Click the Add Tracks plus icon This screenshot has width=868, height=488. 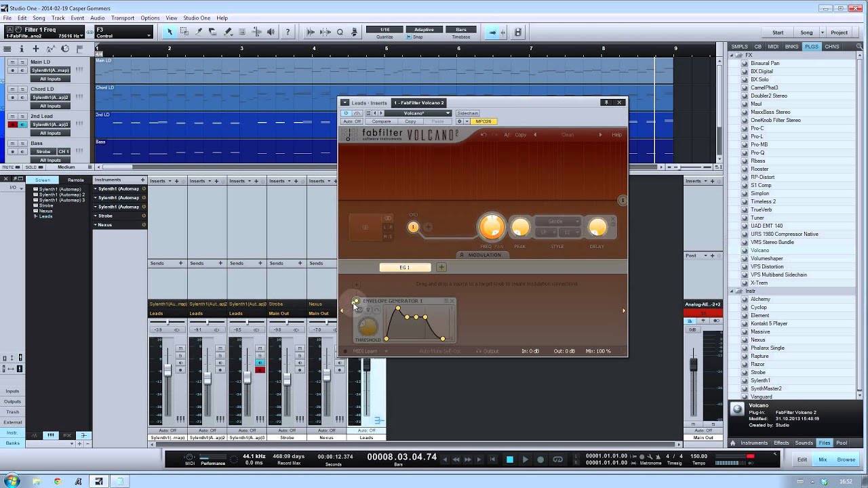click(36, 49)
